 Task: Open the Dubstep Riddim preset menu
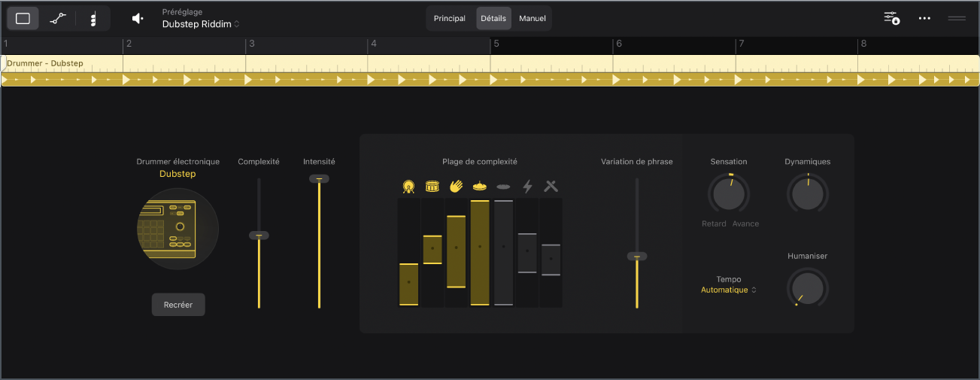pyautogui.click(x=201, y=24)
